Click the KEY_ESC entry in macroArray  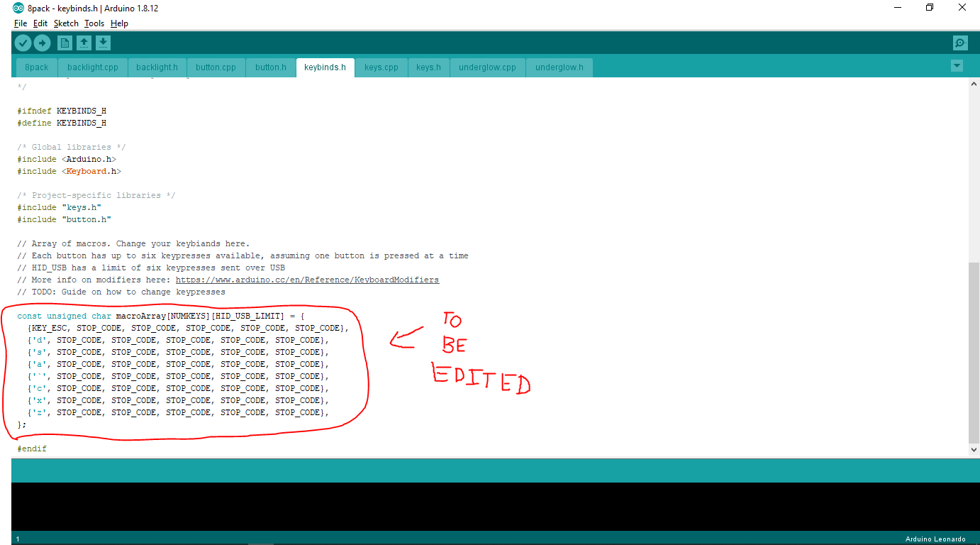pyautogui.click(x=49, y=328)
